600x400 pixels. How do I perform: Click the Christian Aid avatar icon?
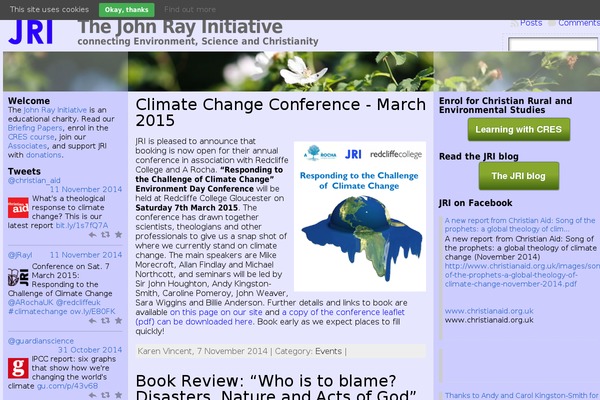18,208
